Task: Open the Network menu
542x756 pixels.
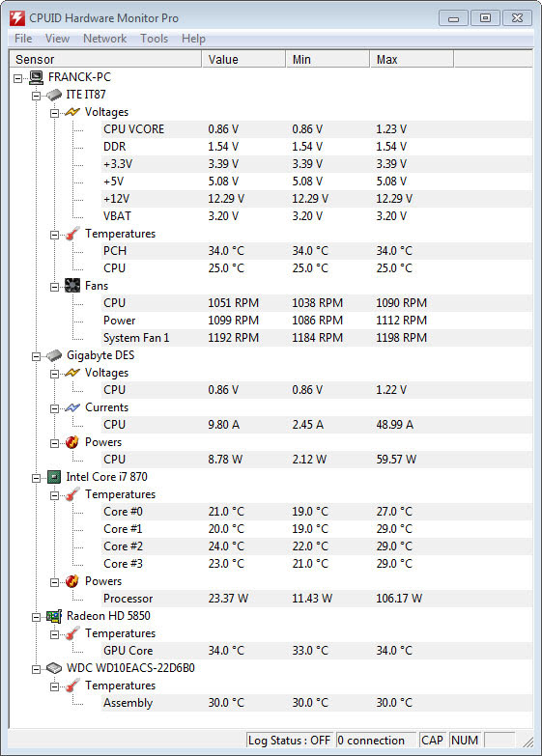Action: pos(104,39)
